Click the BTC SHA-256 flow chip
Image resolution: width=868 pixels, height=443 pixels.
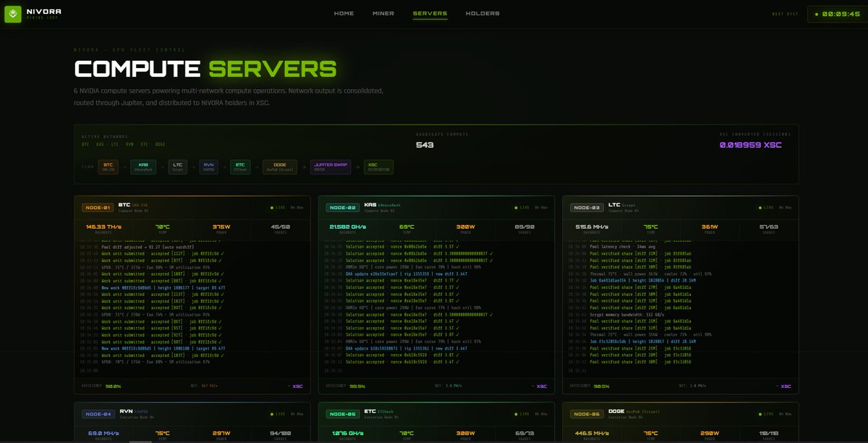tap(108, 167)
